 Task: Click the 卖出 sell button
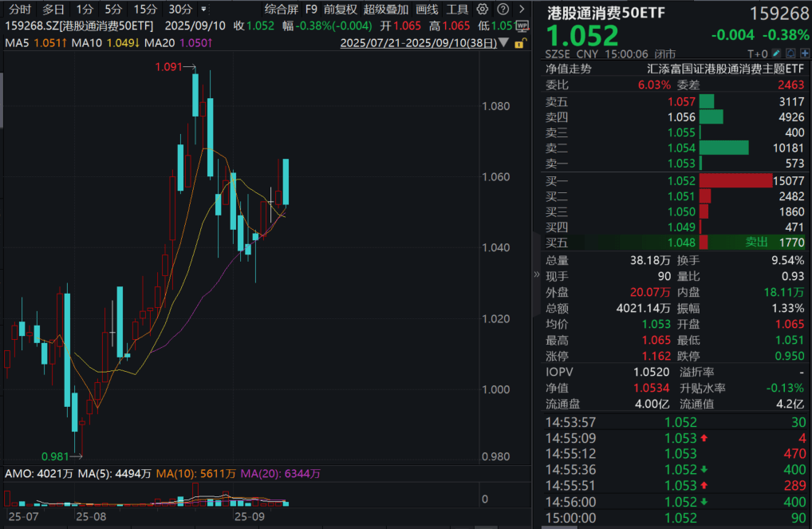(x=757, y=242)
